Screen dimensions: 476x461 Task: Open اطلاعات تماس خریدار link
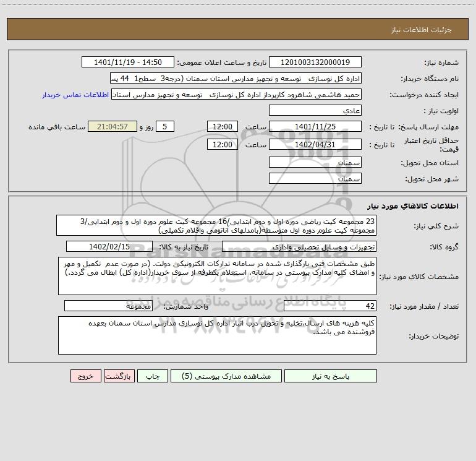point(75,95)
